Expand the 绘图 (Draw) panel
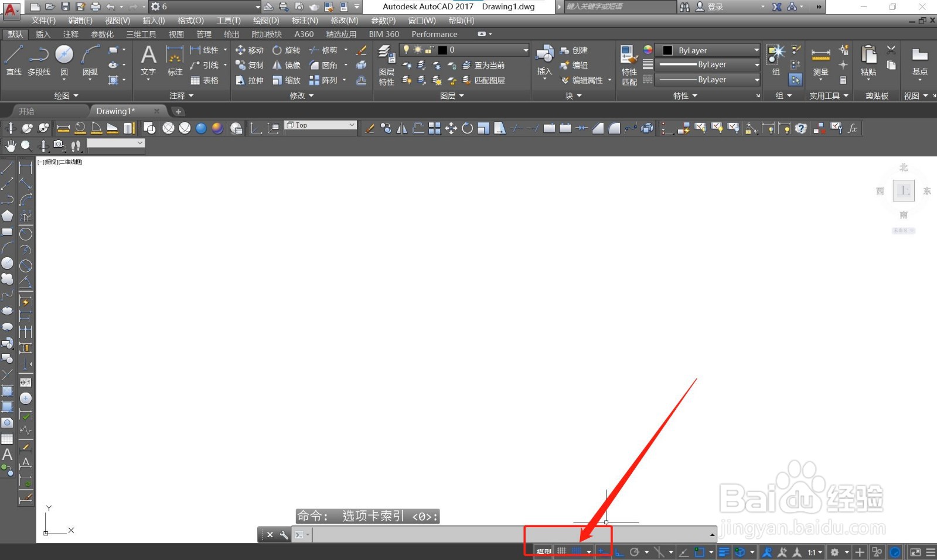 pyautogui.click(x=66, y=95)
